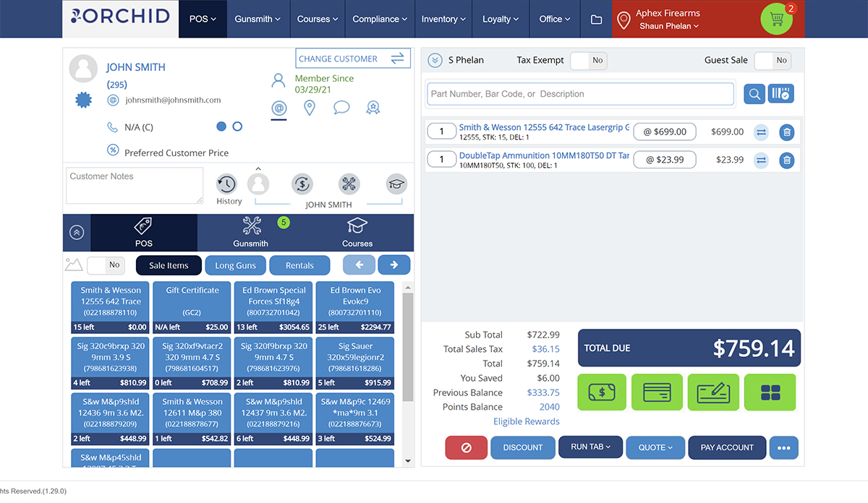This screenshot has width=868, height=503.
Task: Switch to the Gunsmith panel tab
Action: tap(251, 233)
